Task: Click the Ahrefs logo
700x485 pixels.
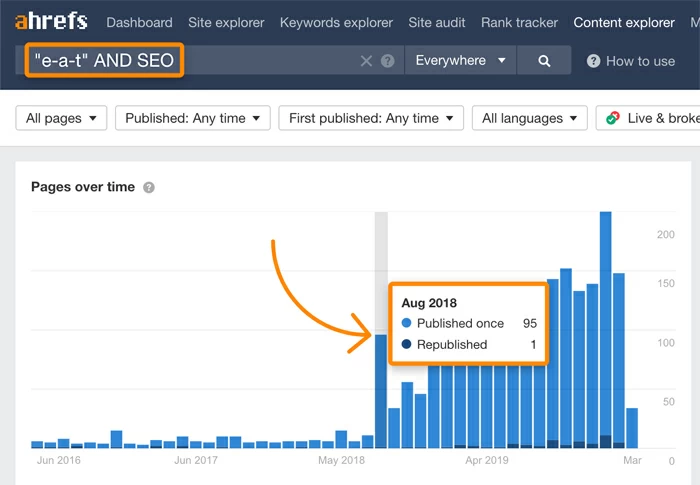Action: [50, 21]
